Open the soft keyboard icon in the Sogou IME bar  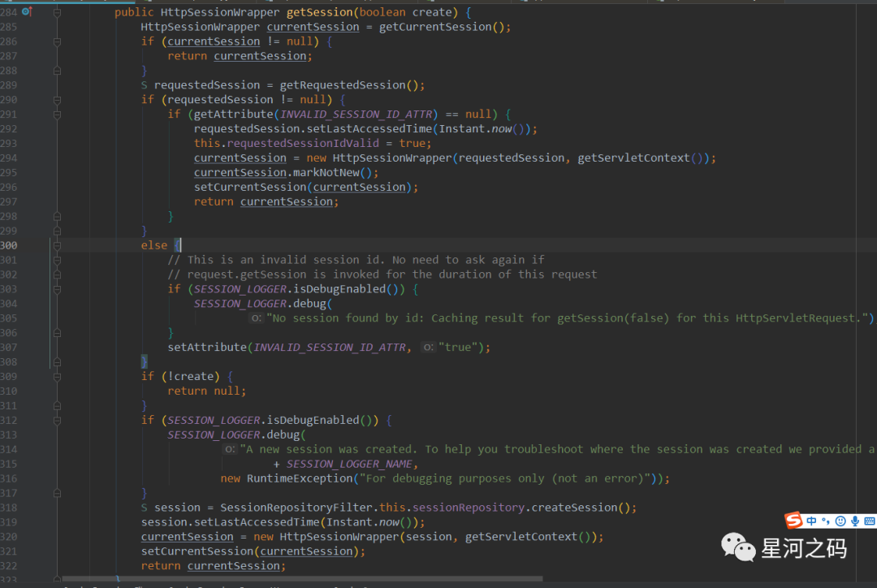[x=869, y=521]
